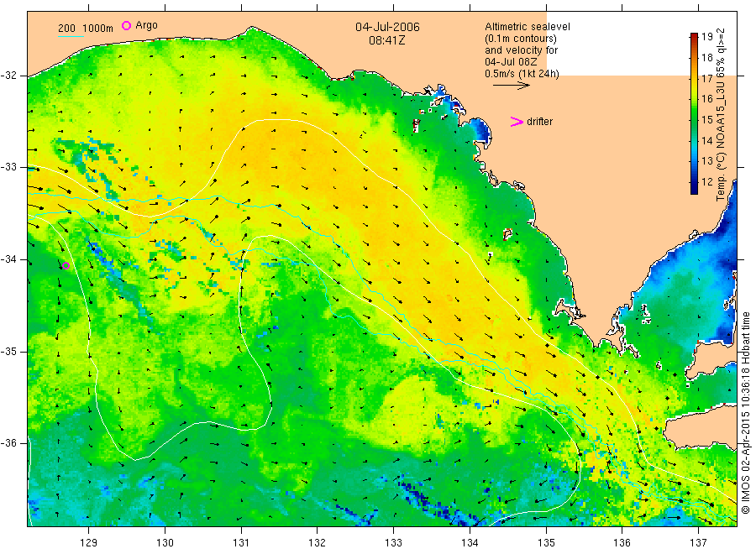Click the 17 value on color scale

(x=706, y=78)
